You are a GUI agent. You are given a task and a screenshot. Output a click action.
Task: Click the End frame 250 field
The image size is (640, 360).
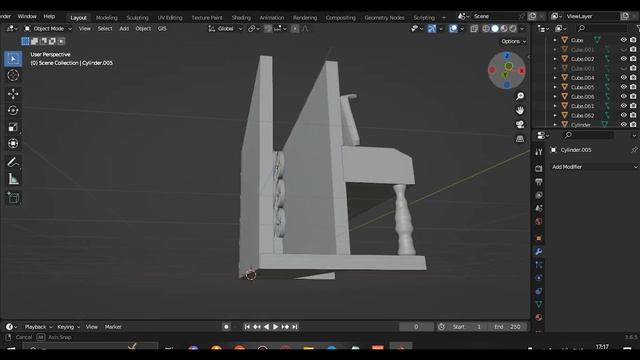[508, 327]
